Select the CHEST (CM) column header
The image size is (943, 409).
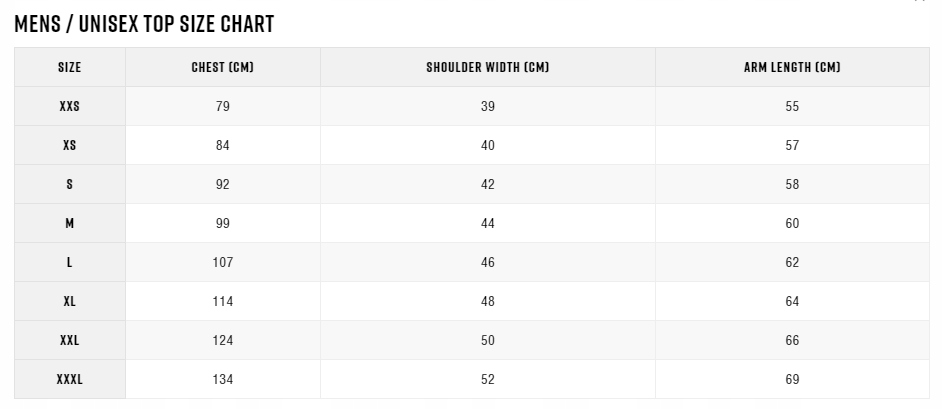point(222,68)
